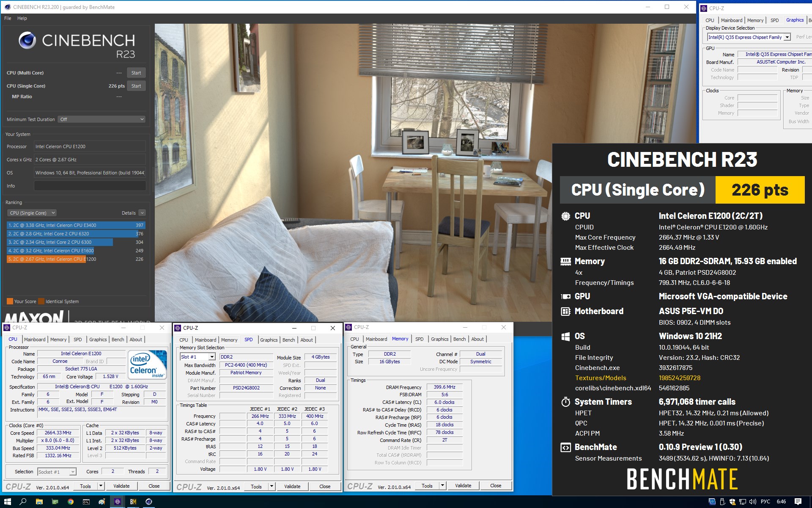Open the Paint palette taskbar icon
The width and height of the screenshot is (812, 508).
[x=102, y=502]
